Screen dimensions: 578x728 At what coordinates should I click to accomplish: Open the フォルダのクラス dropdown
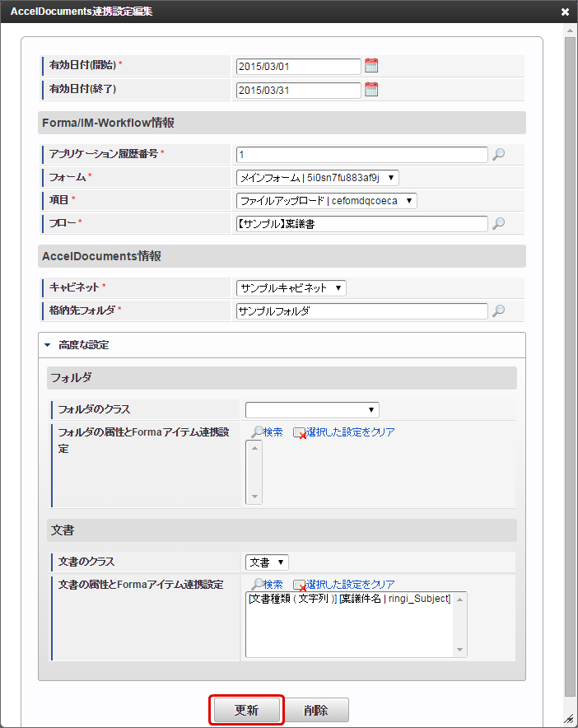coord(312,410)
